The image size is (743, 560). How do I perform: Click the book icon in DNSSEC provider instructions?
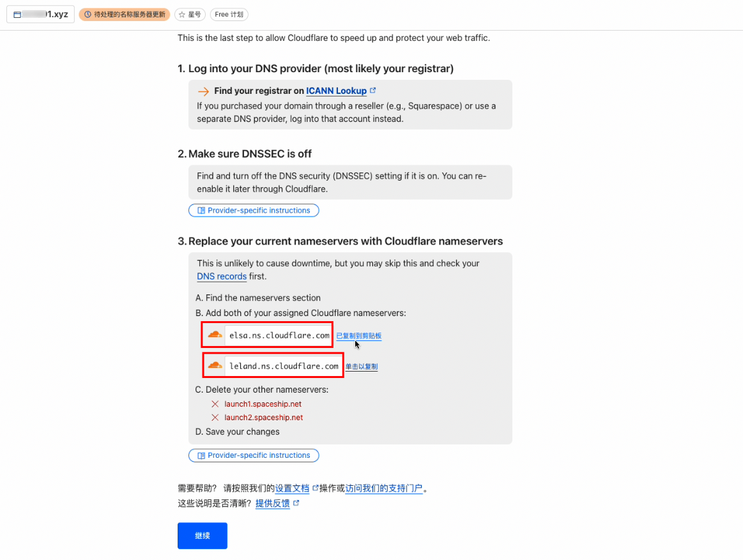coord(201,210)
